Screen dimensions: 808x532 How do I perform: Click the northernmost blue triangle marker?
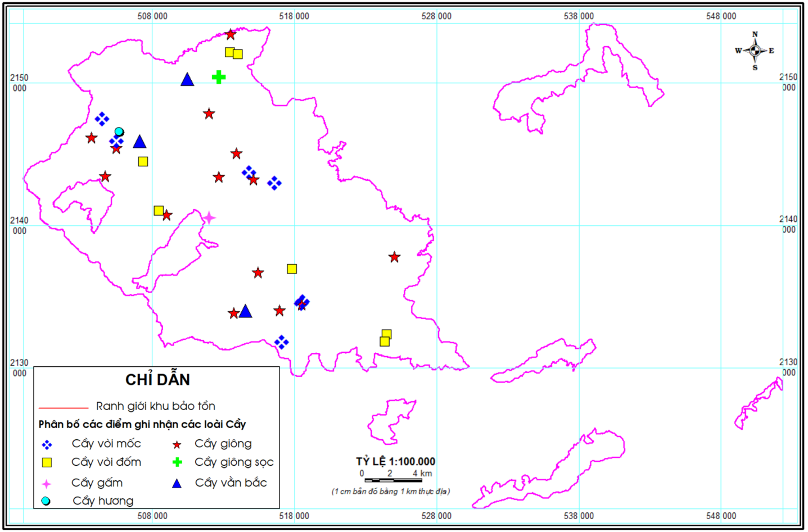(x=187, y=79)
